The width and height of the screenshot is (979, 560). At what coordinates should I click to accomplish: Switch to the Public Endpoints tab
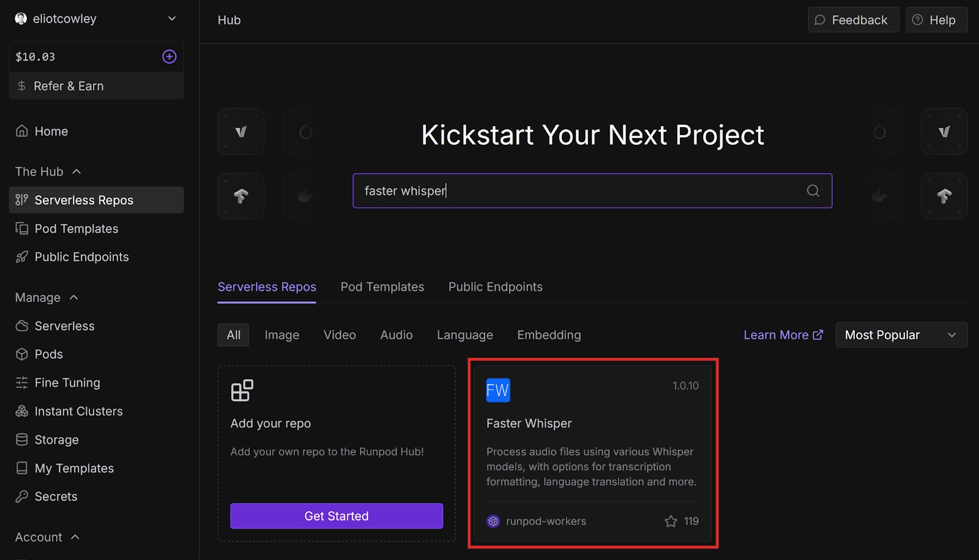tap(496, 287)
